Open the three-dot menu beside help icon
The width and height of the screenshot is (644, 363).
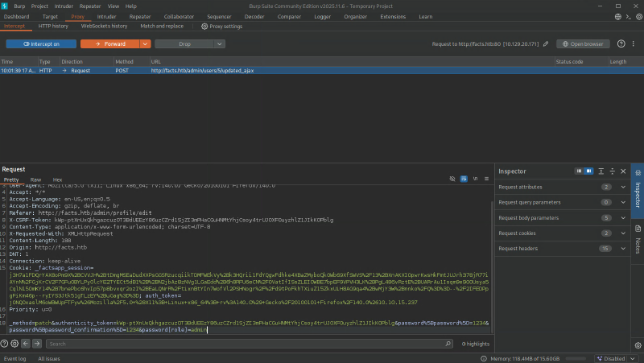[x=634, y=44]
